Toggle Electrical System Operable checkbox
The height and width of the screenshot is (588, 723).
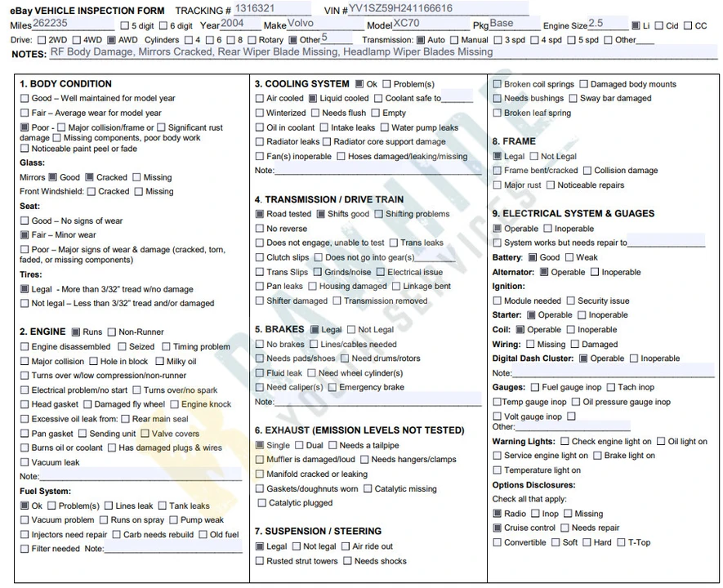[x=497, y=229]
